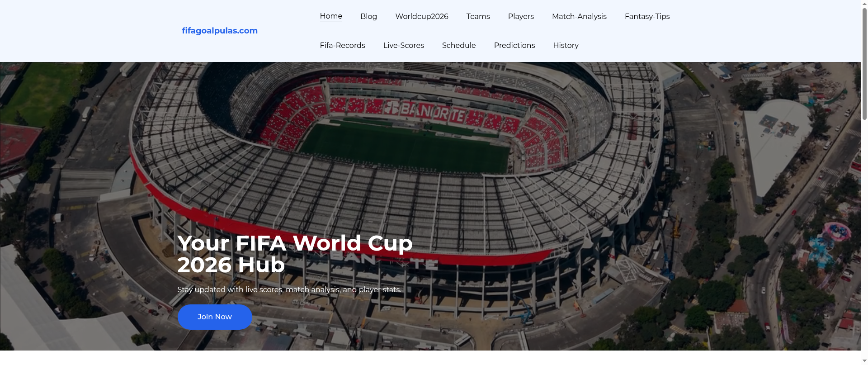
Task: Navigate to Match-Analysis
Action: click(x=579, y=16)
